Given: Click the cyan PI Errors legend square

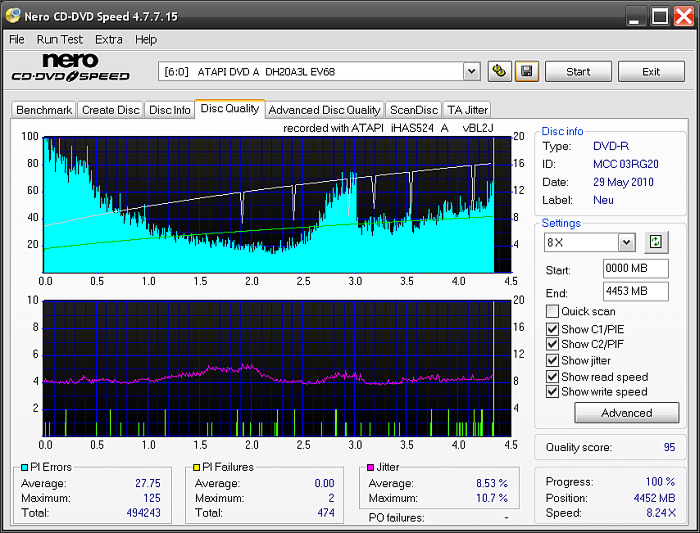Looking at the screenshot, I should pos(25,467).
